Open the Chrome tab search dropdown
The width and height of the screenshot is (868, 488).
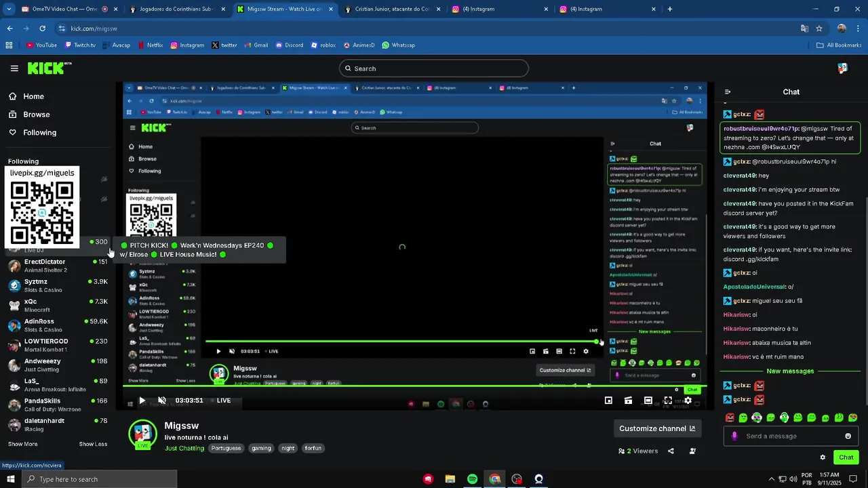9,9
